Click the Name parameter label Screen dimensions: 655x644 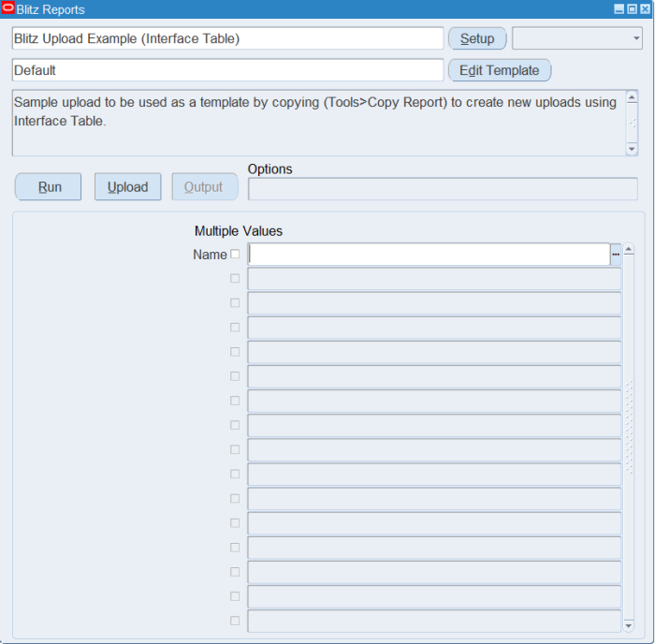click(210, 255)
